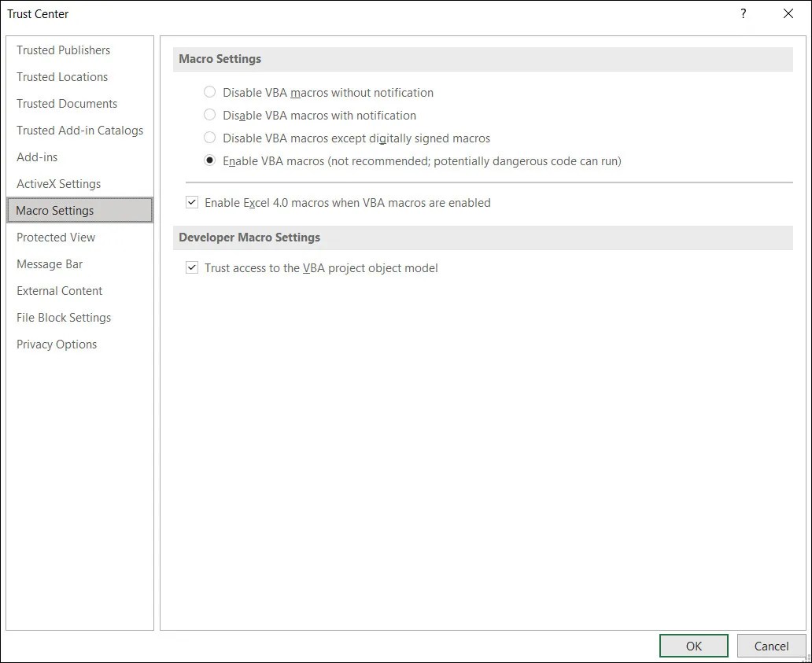Viewport: 812px width, 663px height.
Task: Dismiss the dialog using Cancel
Action: pyautogui.click(x=771, y=645)
